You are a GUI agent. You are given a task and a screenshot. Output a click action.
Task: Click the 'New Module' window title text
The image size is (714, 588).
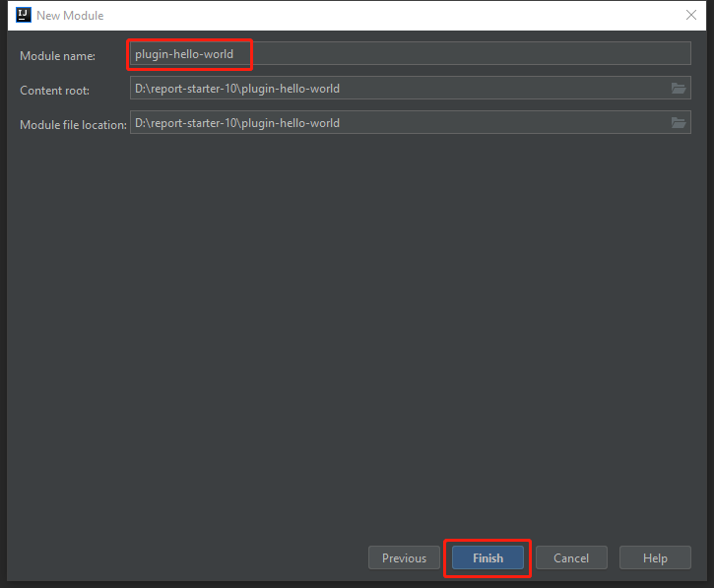point(70,16)
